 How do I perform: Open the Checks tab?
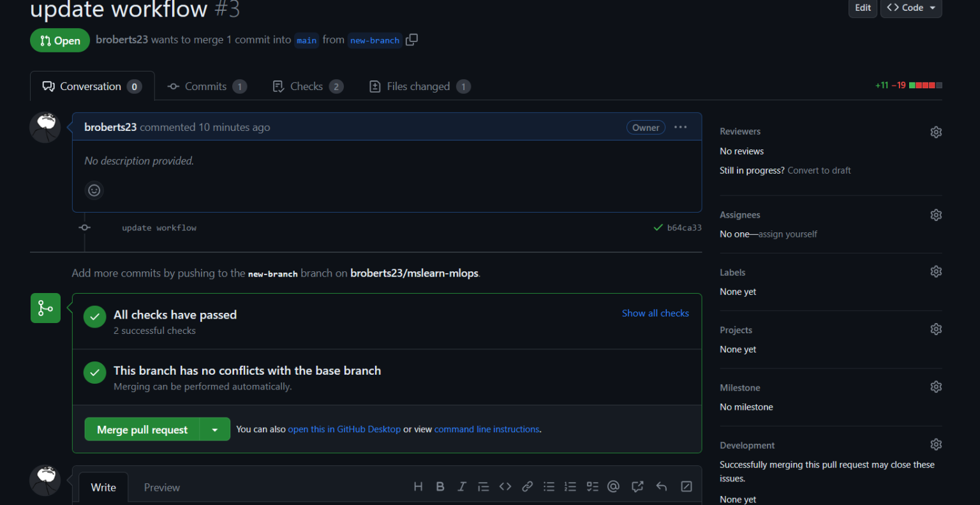click(308, 86)
